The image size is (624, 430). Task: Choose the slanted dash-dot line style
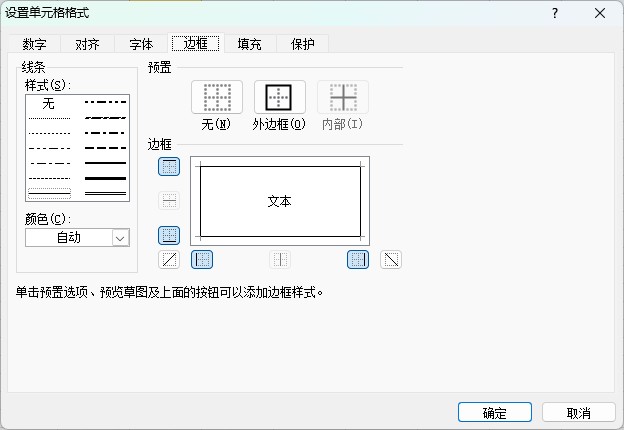pyautogui.click(x=105, y=118)
